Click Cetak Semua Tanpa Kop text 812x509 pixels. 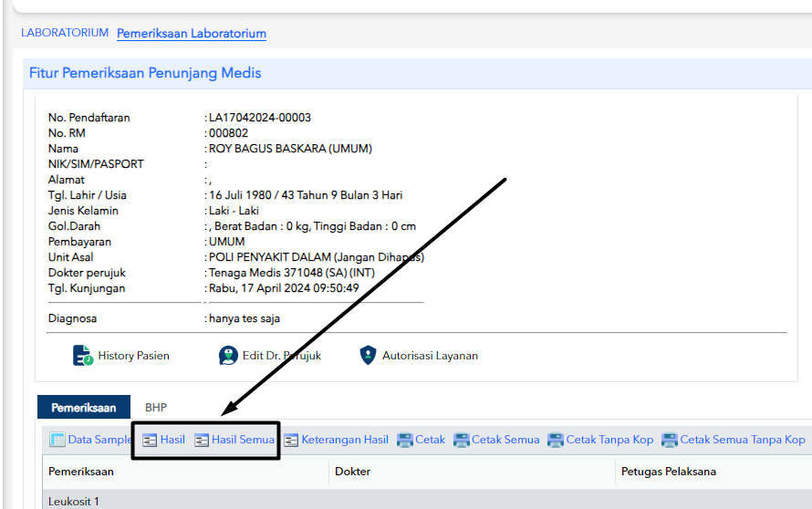[x=743, y=440]
